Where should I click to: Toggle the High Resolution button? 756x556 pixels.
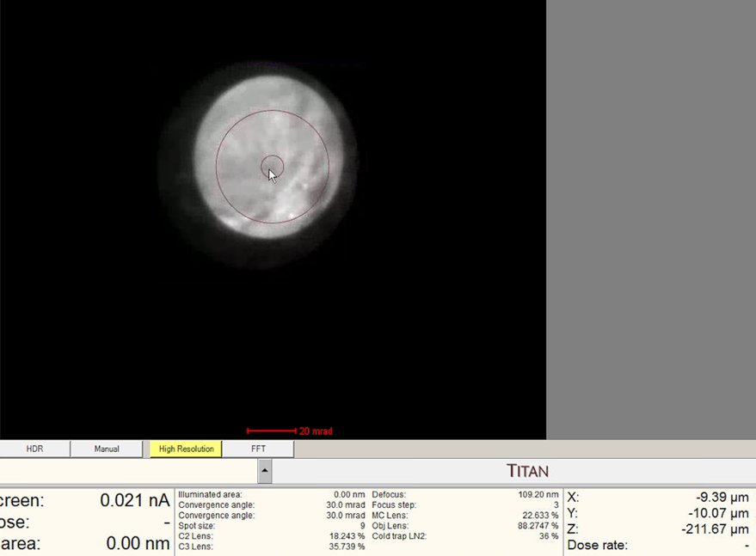click(x=186, y=449)
